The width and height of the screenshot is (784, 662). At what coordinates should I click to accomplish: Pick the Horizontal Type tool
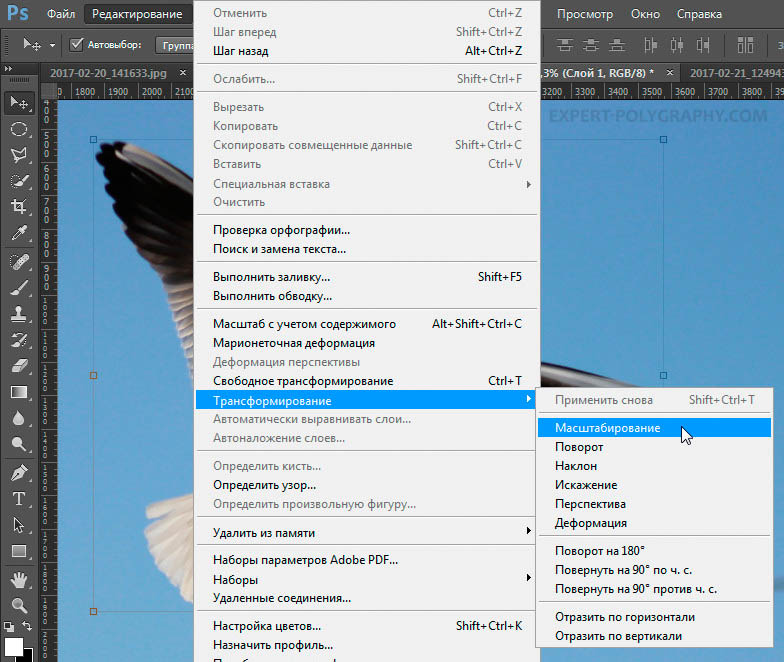click(19, 498)
